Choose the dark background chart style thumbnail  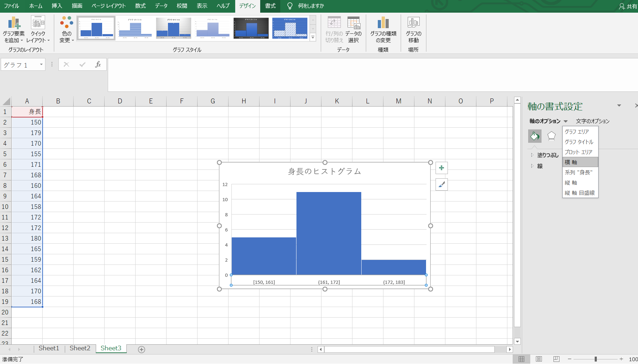[x=251, y=28]
